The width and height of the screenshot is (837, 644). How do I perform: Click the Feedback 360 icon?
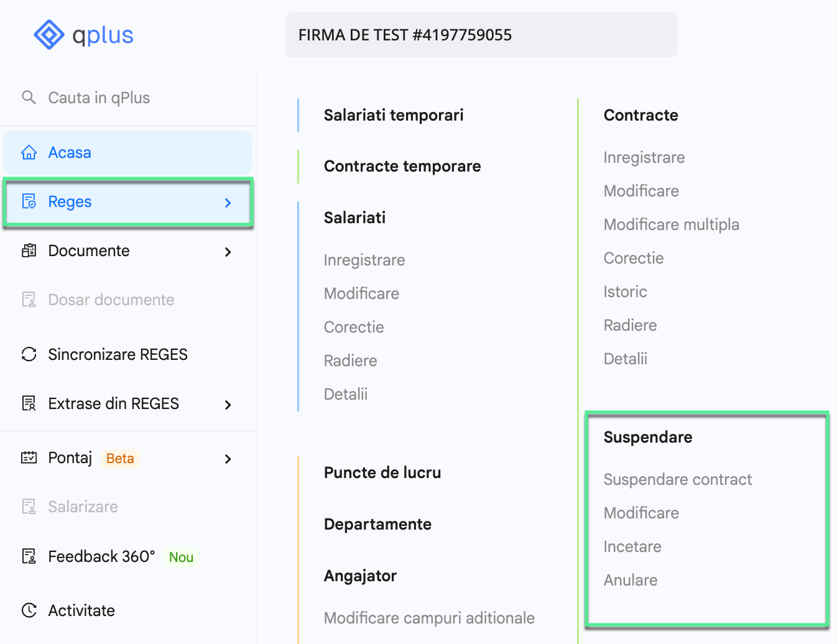click(29, 556)
